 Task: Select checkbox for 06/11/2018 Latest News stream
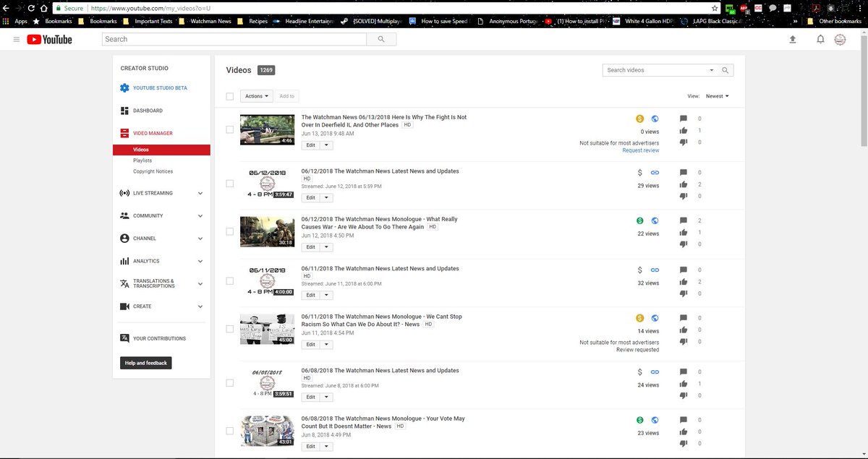pyautogui.click(x=230, y=280)
